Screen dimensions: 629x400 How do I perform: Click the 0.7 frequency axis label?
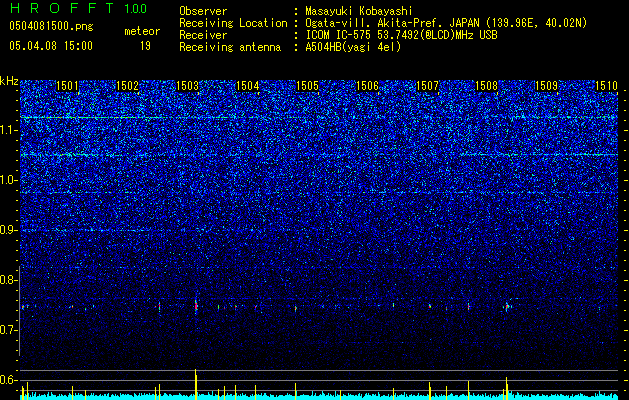[9, 330]
